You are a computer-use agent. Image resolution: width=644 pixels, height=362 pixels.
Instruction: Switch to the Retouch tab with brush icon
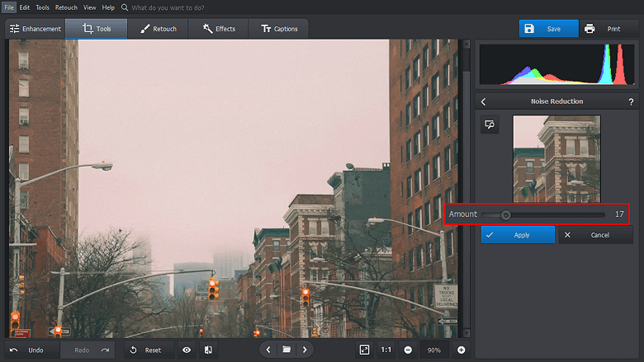tap(159, 29)
